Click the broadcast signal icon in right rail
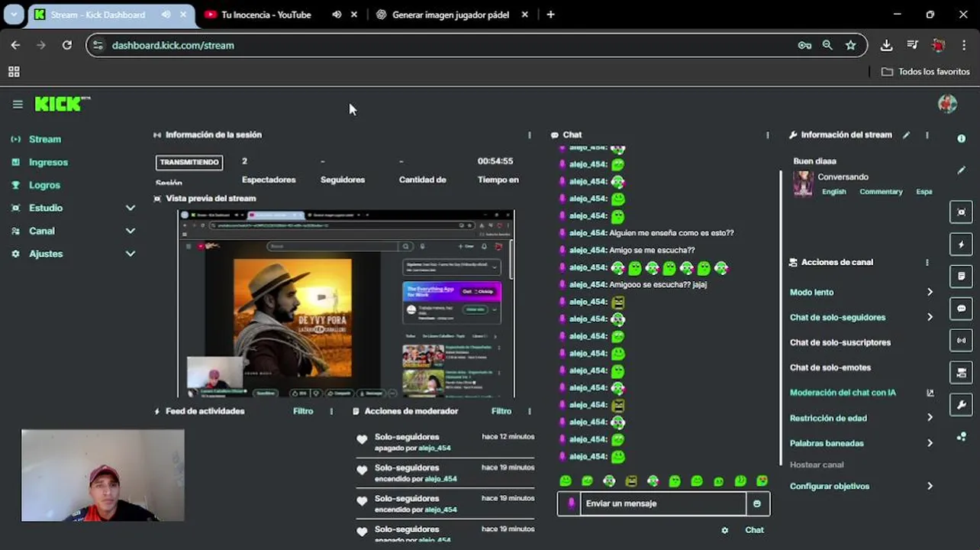The image size is (980, 550). click(961, 341)
